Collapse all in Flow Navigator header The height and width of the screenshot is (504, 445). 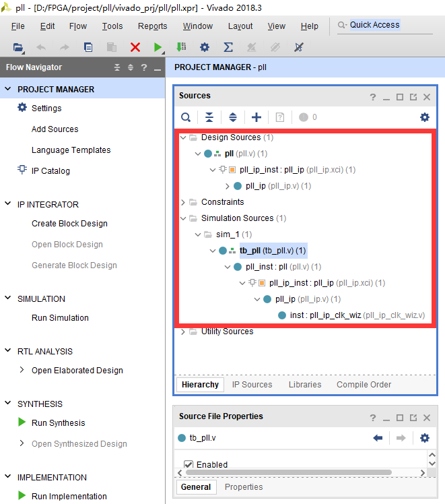pos(117,67)
